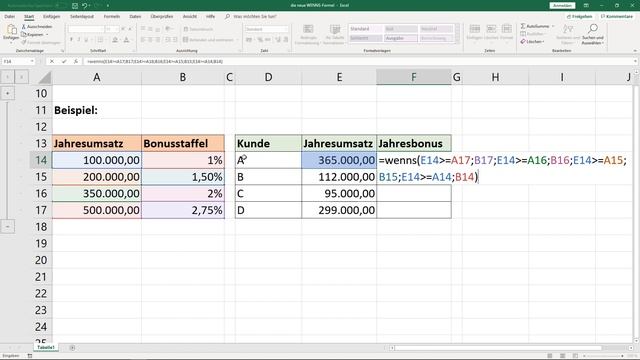Screen dimensions: 640x360
Task: Expand the outline group with plus button
Action: 7,93
